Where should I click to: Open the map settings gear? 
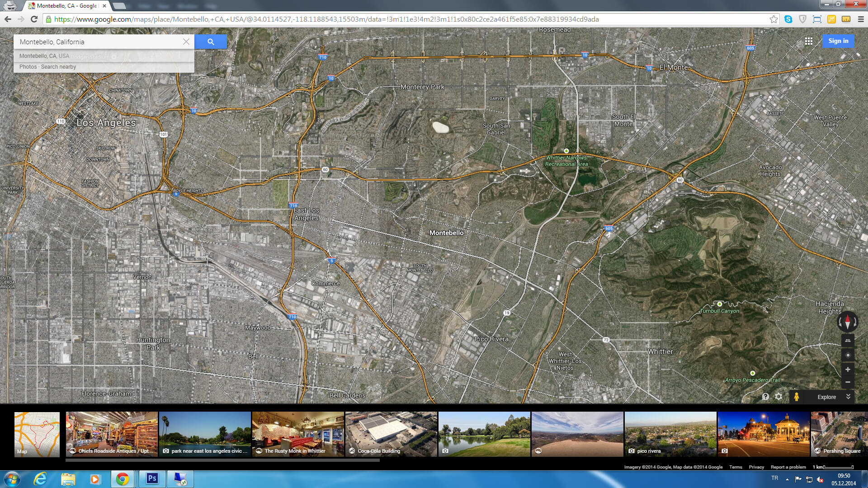tap(778, 396)
